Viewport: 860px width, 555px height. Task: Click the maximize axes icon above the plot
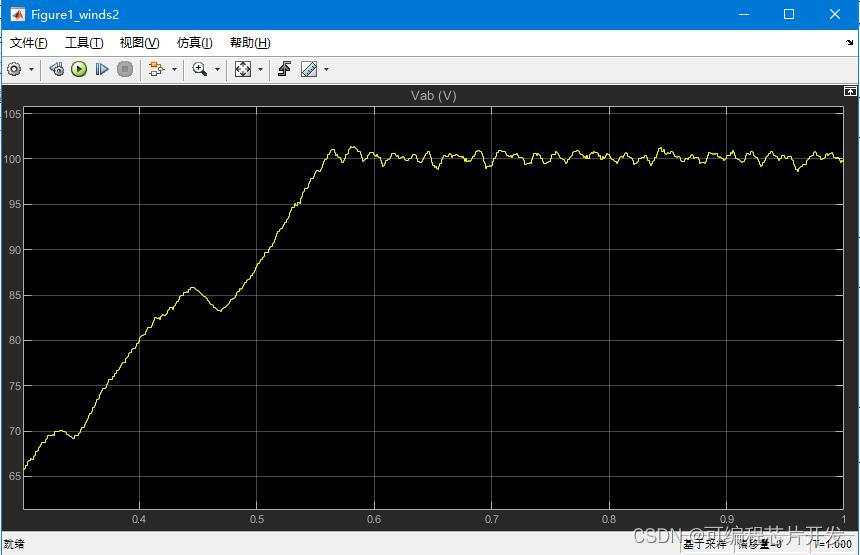(x=850, y=91)
